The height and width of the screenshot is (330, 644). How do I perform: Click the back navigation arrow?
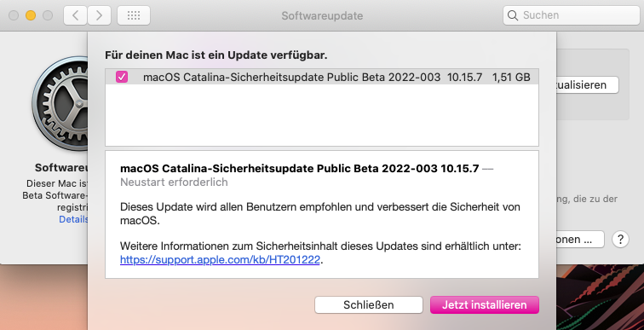[x=75, y=15]
